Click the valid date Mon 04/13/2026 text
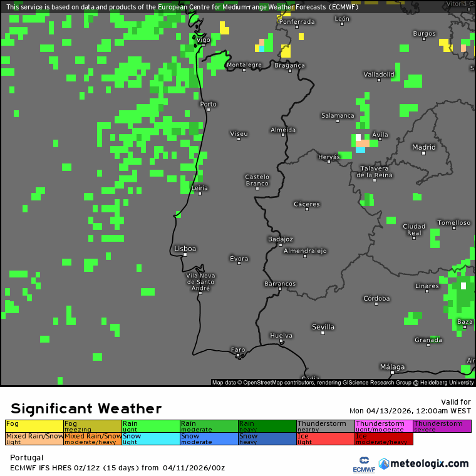This screenshot has height=476, width=476. 410,411
